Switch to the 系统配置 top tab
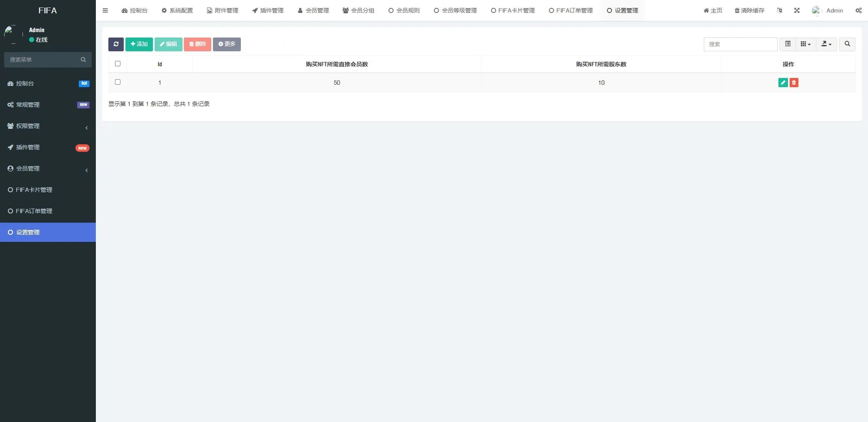 click(177, 10)
